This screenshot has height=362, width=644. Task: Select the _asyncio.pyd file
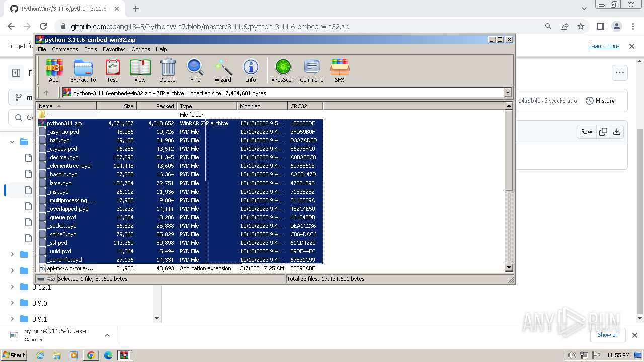(180, 132)
